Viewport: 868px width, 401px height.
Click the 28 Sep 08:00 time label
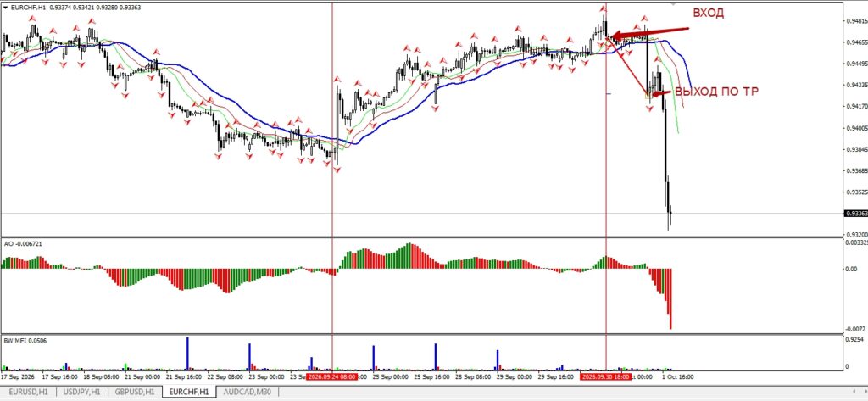tap(472, 376)
